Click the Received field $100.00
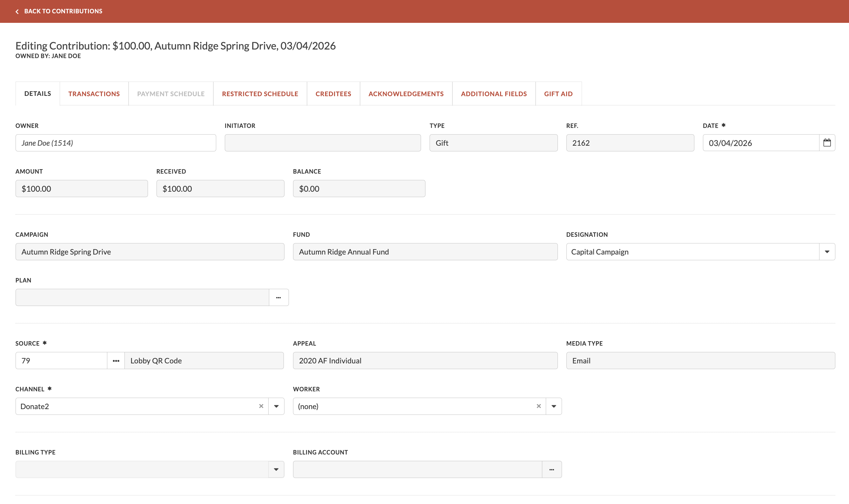The height and width of the screenshot is (504, 849). click(220, 189)
